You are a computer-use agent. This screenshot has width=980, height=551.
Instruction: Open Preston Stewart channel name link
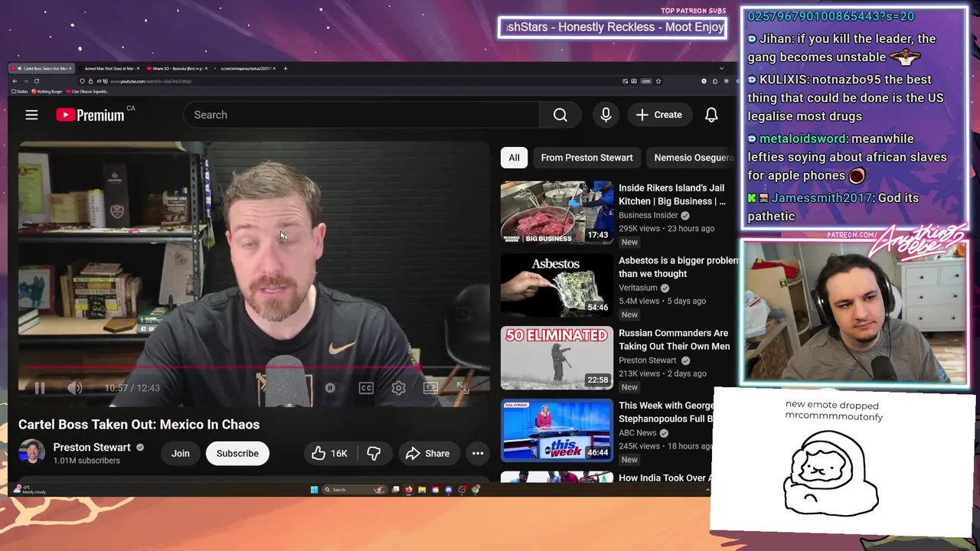click(x=92, y=447)
